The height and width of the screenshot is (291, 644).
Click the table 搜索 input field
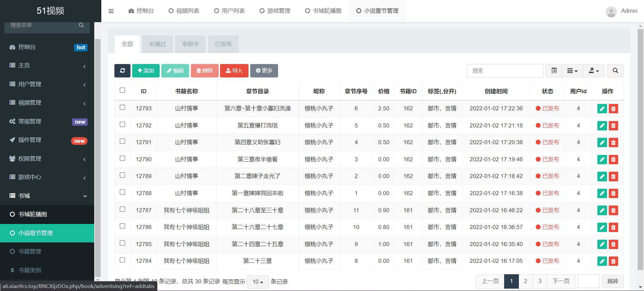[505, 71]
